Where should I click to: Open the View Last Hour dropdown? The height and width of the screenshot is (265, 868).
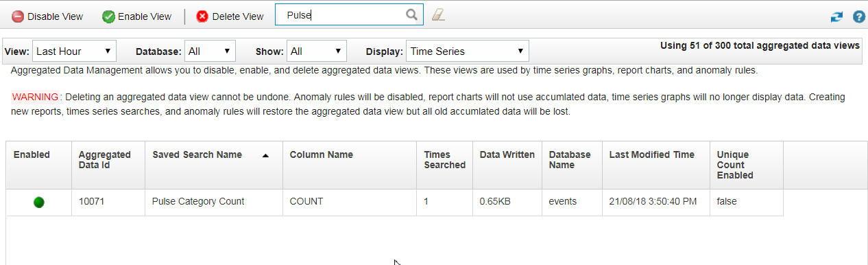pyautogui.click(x=74, y=51)
